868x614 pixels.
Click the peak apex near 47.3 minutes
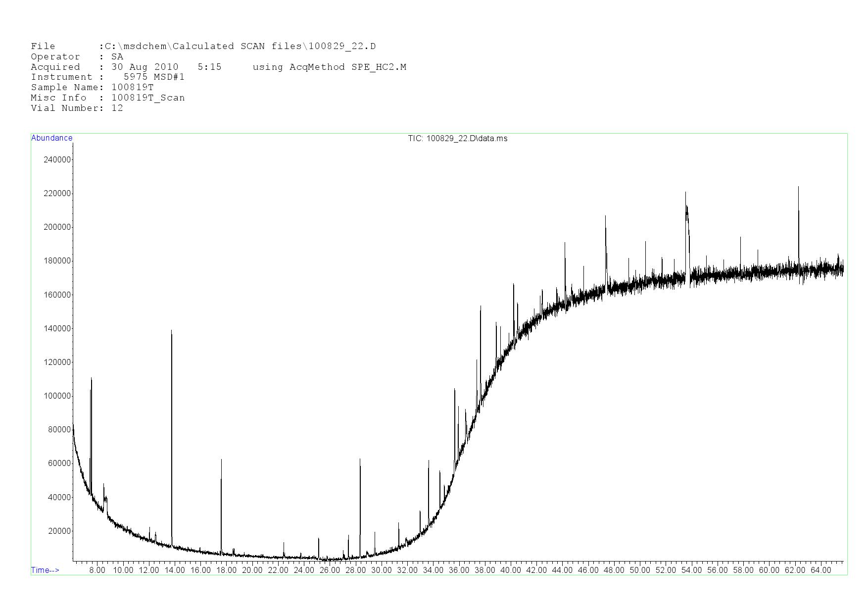(x=605, y=216)
